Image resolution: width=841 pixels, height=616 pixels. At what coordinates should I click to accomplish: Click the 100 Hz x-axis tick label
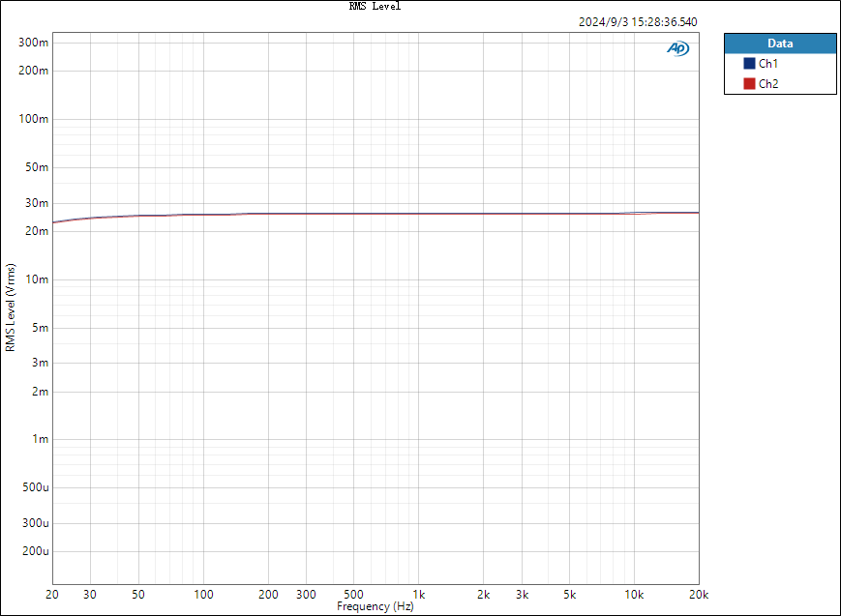(x=203, y=595)
